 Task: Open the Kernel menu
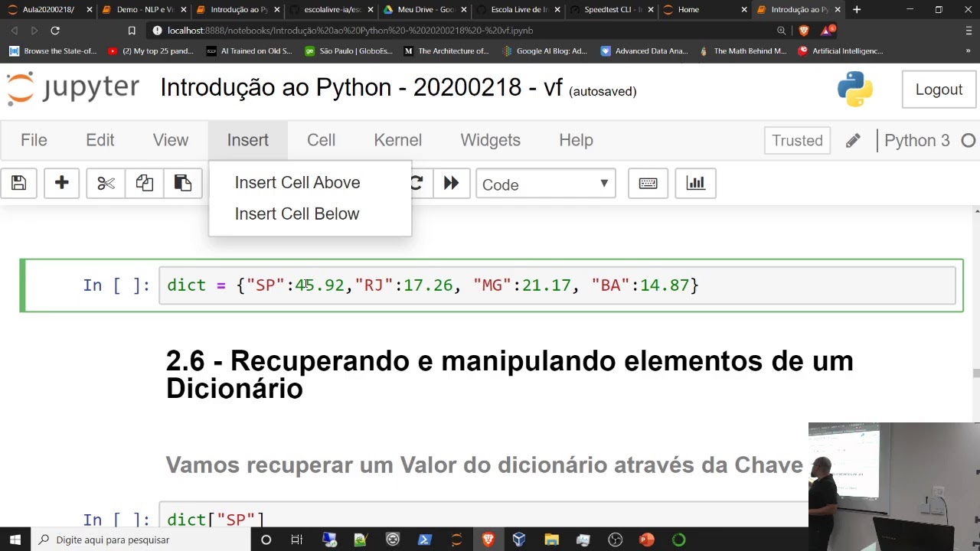[x=397, y=140]
